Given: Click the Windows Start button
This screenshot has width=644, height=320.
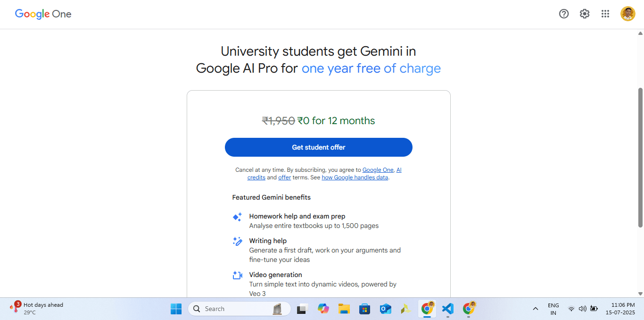Looking at the screenshot, I should point(176,309).
